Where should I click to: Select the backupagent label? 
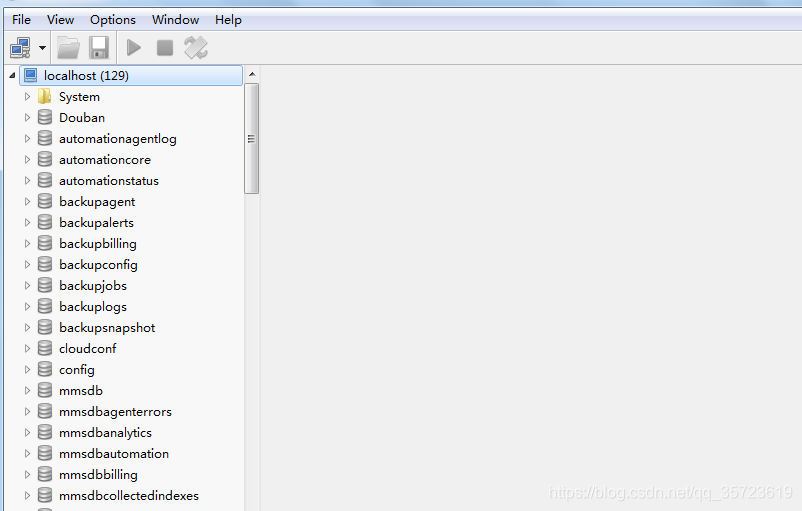tap(97, 202)
